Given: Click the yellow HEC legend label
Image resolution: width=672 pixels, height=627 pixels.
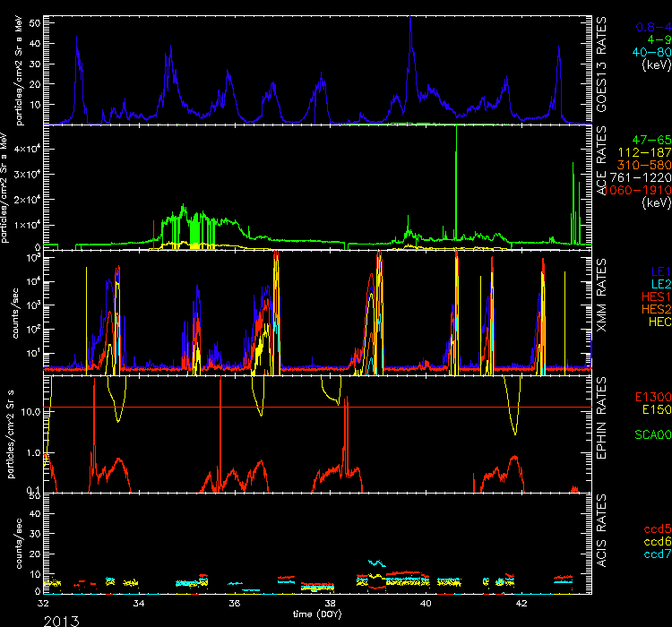Looking at the screenshot, I should click(657, 320).
